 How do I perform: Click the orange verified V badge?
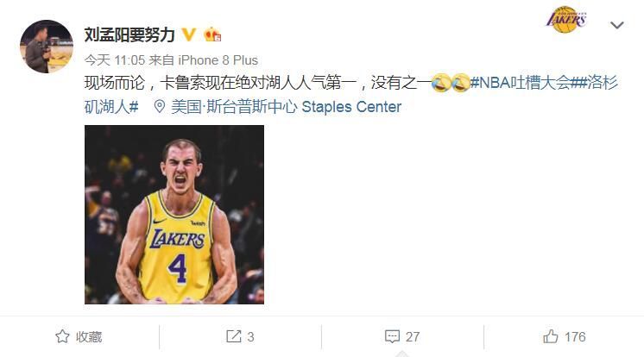point(188,34)
